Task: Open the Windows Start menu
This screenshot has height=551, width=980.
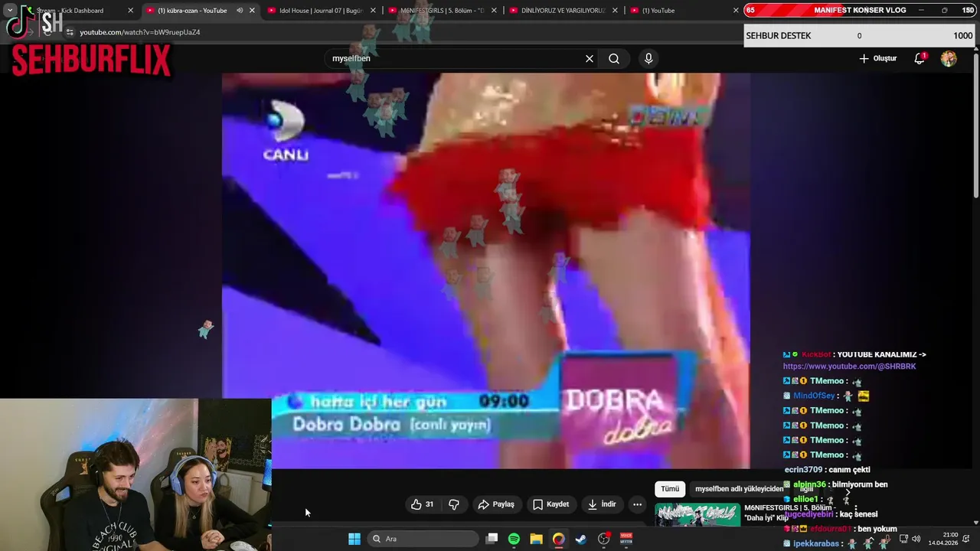Action: pos(354,539)
